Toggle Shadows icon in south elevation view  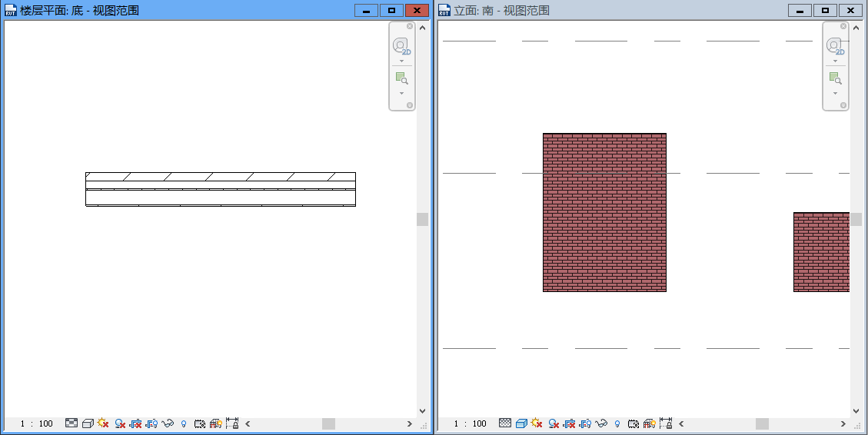tap(553, 424)
